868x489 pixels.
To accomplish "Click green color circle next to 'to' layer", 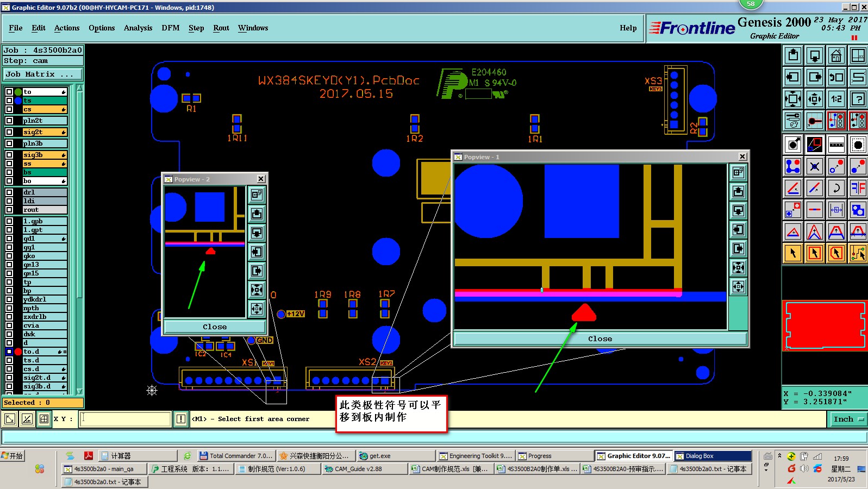I will click(18, 92).
